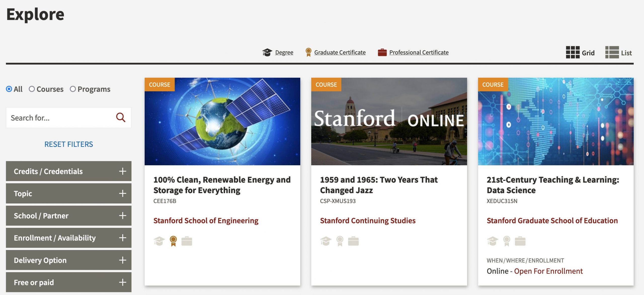This screenshot has height=295, width=644.
Task: Click Stanford Continuing Studies link
Action: click(368, 221)
